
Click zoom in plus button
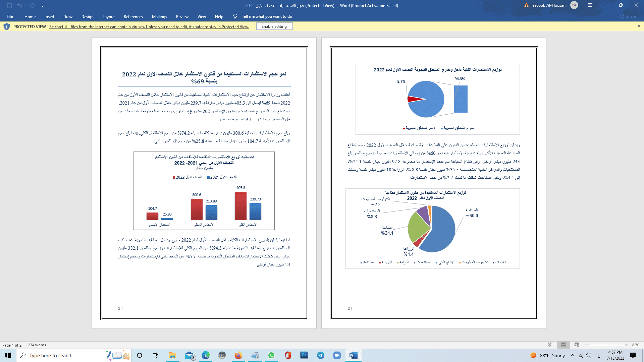point(626,345)
